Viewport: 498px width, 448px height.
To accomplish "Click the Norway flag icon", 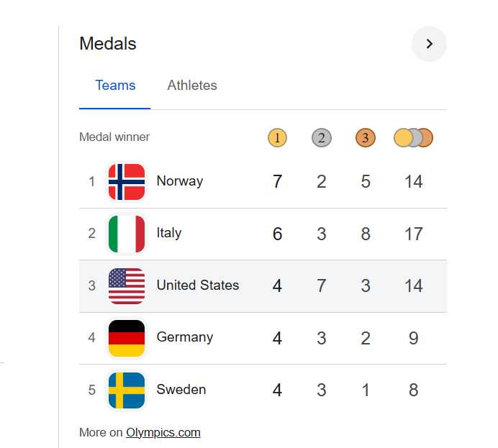I will pyautogui.click(x=127, y=182).
